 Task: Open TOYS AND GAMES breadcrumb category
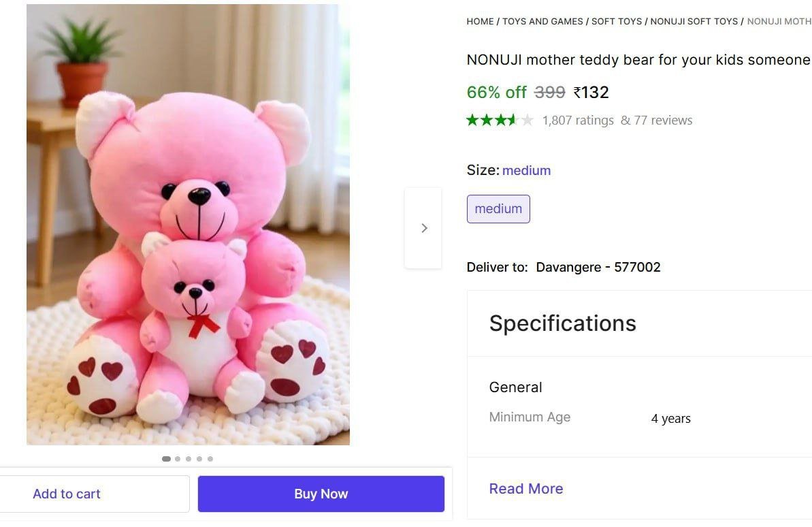coord(542,22)
